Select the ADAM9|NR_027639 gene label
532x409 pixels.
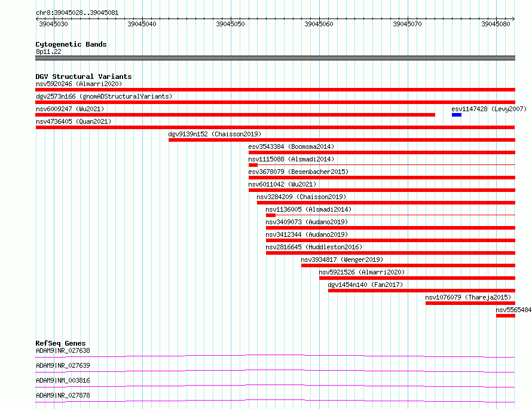coord(63,365)
